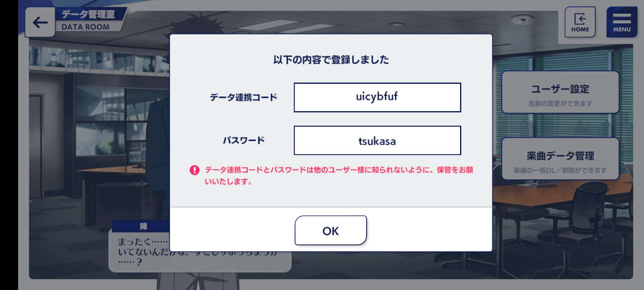The width and height of the screenshot is (644, 290).
Task: Open 楽曲データ管理 song data management
Action: 560,159
